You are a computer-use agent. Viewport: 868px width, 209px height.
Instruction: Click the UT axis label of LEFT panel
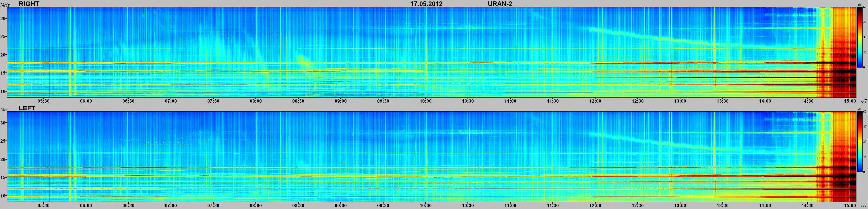pyautogui.click(x=864, y=205)
